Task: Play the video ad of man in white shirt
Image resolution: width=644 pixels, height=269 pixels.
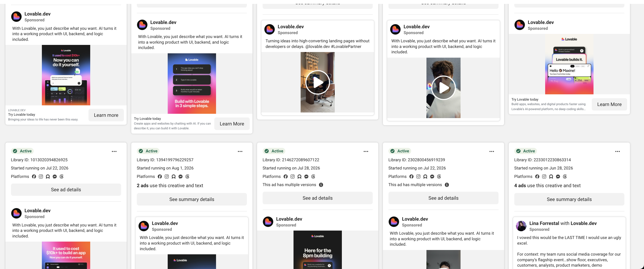Action: coord(443,88)
